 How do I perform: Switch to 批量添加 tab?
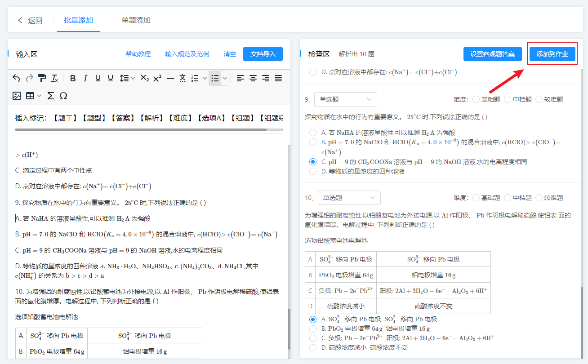[x=79, y=20]
